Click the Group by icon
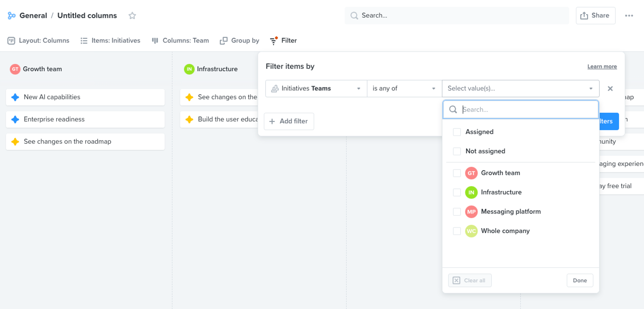 tap(223, 41)
